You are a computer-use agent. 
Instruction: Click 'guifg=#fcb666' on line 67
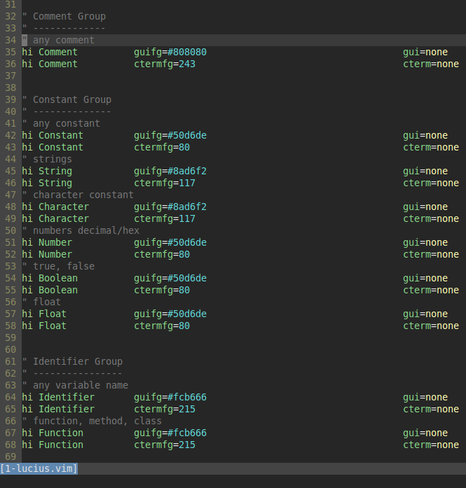pos(170,433)
